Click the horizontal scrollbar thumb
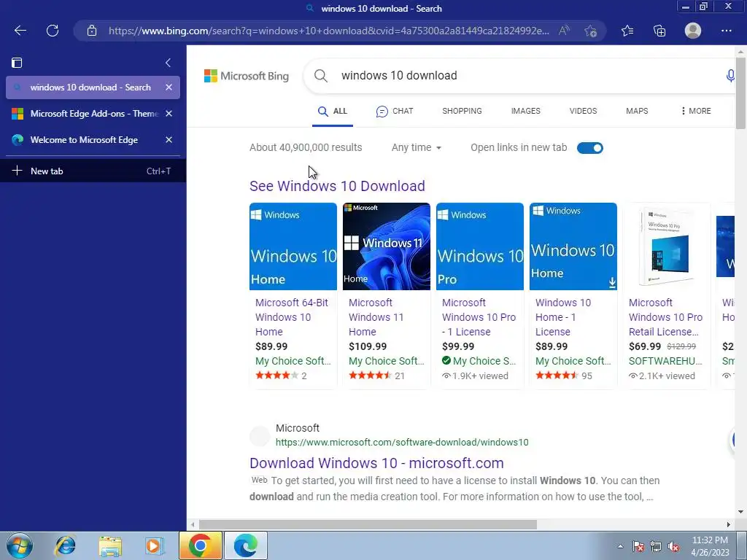The image size is (747, 560). (368, 524)
